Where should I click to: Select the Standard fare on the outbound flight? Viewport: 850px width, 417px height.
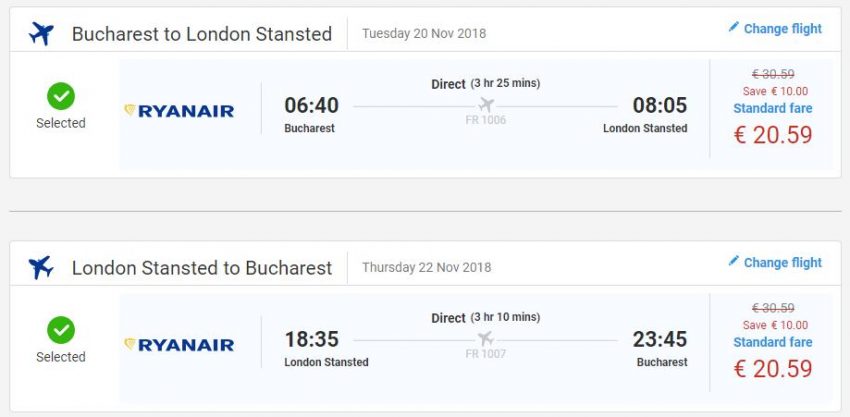(772, 108)
